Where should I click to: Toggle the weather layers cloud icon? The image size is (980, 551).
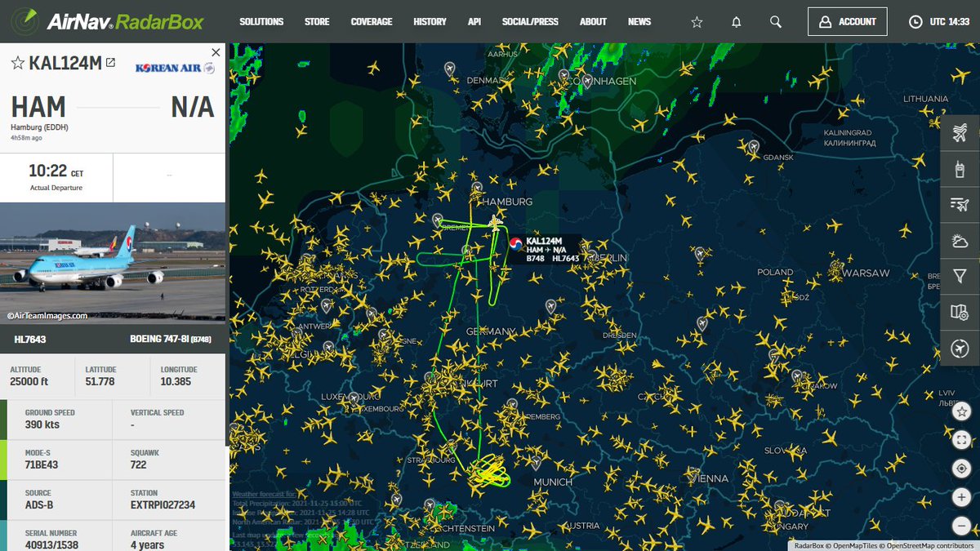pyautogui.click(x=960, y=242)
